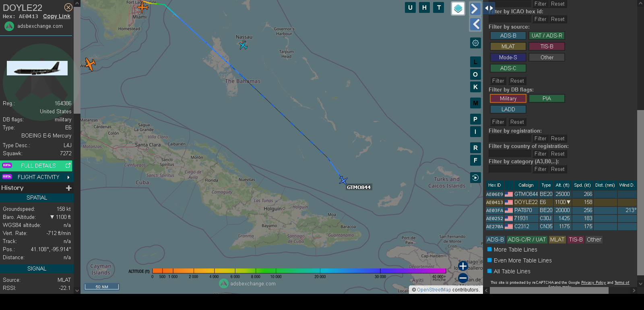Click the U map button
This screenshot has height=310, width=644.
click(x=410, y=7)
